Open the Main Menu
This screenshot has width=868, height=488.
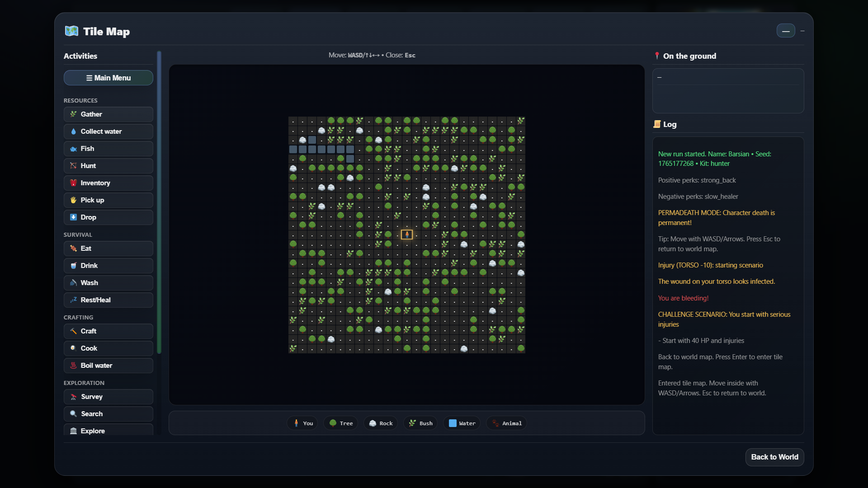(x=108, y=78)
